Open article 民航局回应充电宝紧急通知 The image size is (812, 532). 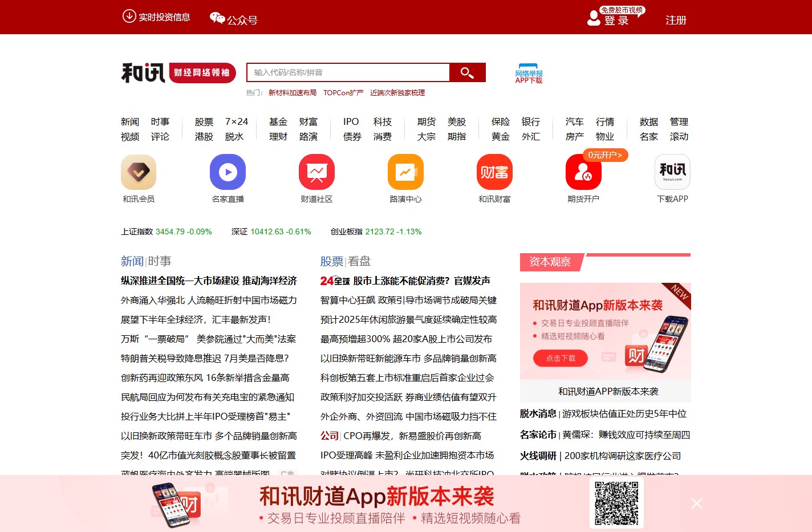208,397
